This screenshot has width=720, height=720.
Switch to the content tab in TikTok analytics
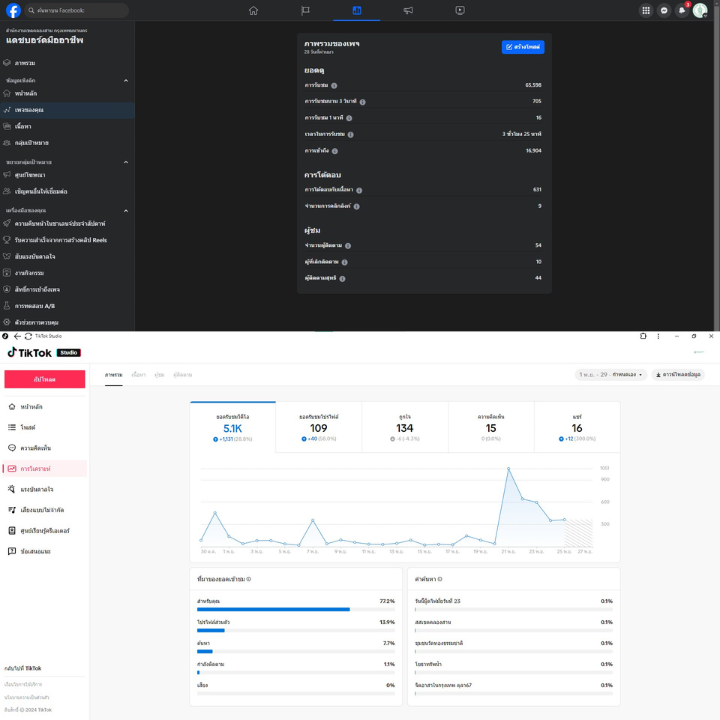coord(138,375)
